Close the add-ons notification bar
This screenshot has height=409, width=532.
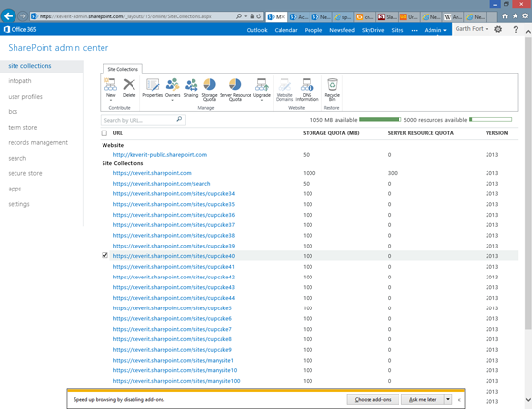tap(459, 400)
